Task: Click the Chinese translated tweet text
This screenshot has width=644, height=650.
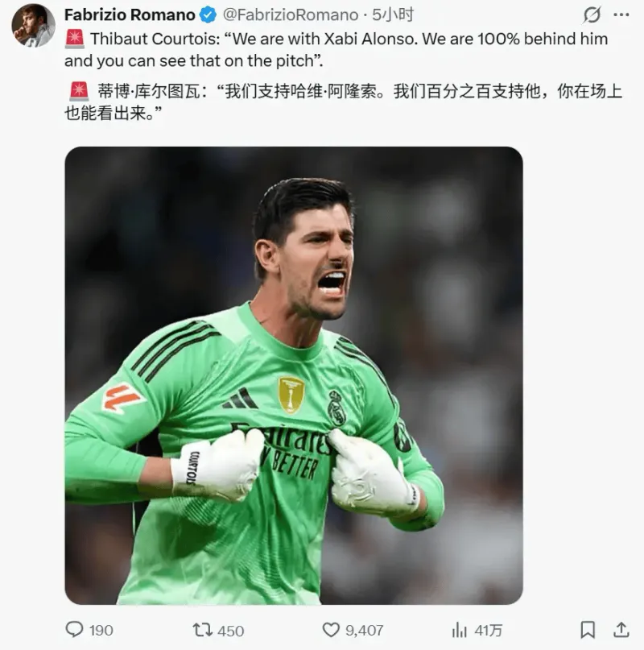Action: [x=343, y=101]
